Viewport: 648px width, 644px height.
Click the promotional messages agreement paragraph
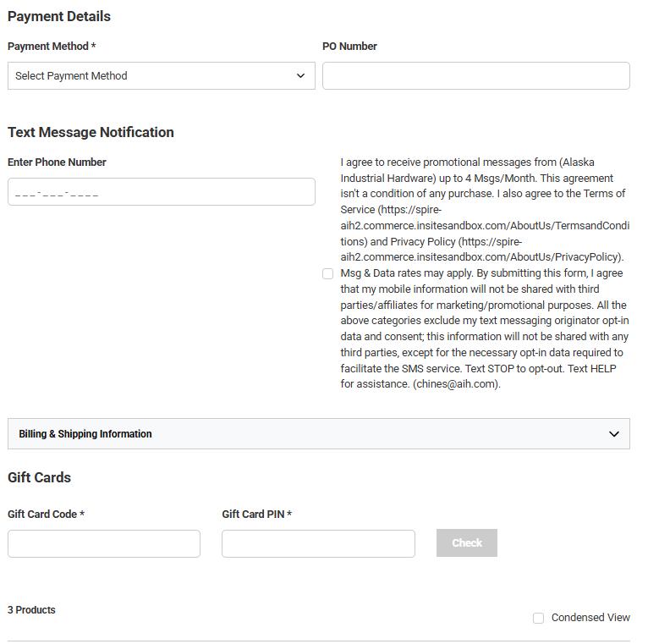pyautogui.click(x=484, y=272)
